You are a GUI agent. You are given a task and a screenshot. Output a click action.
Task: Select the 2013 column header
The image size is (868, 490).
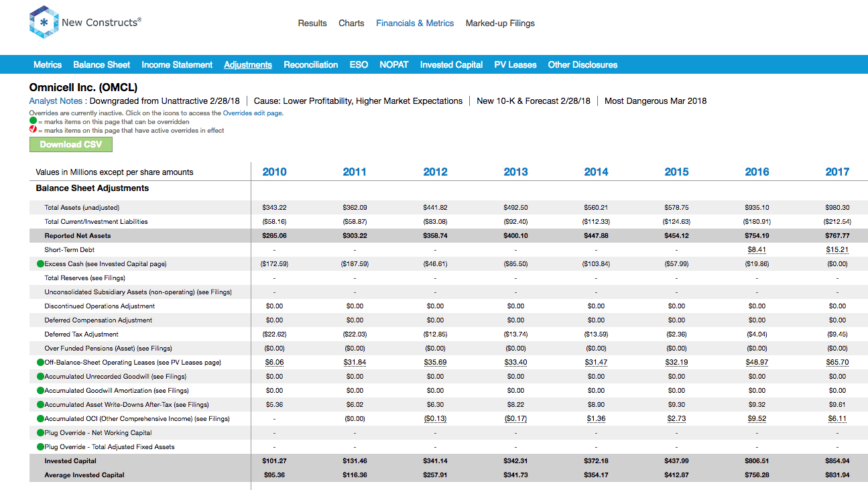[515, 172]
